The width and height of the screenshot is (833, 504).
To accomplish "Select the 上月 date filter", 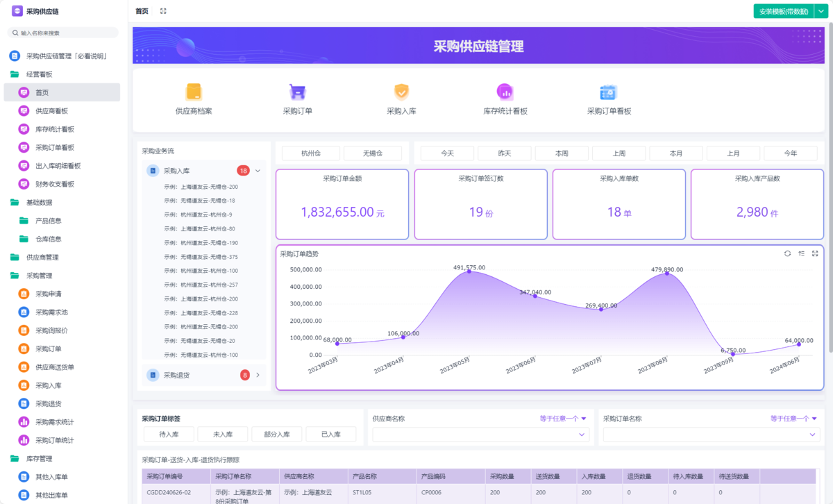I will (x=733, y=153).
